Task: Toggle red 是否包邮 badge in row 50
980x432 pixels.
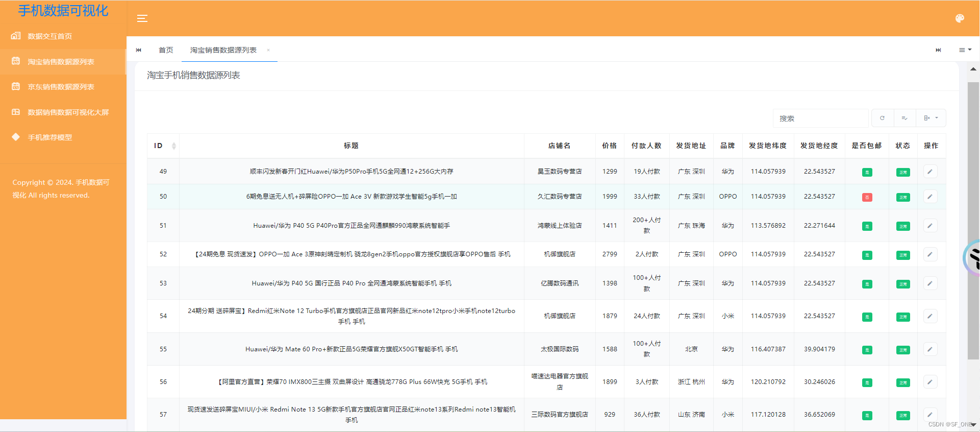Action: [x=867, y=197]
